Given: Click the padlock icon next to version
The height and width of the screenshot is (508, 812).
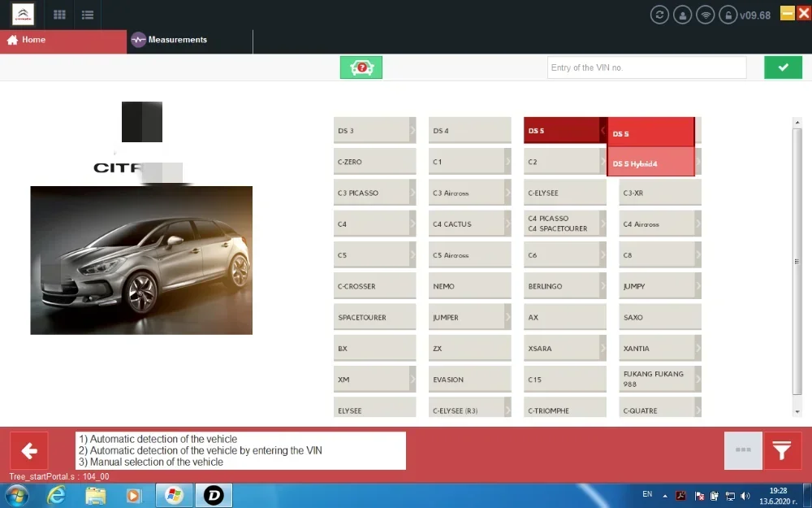Looking at the screenshot, I should click(x=728, y=15).
